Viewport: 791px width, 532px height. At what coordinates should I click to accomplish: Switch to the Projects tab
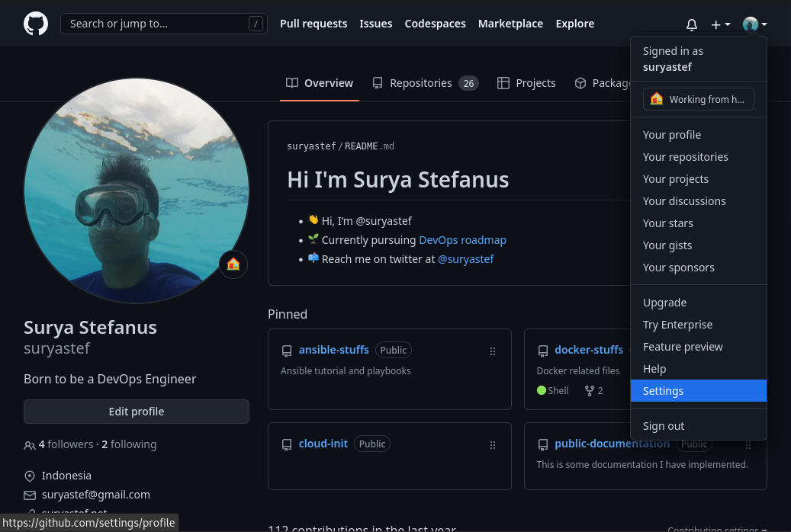pyautogui.click(x=526, y=83)
